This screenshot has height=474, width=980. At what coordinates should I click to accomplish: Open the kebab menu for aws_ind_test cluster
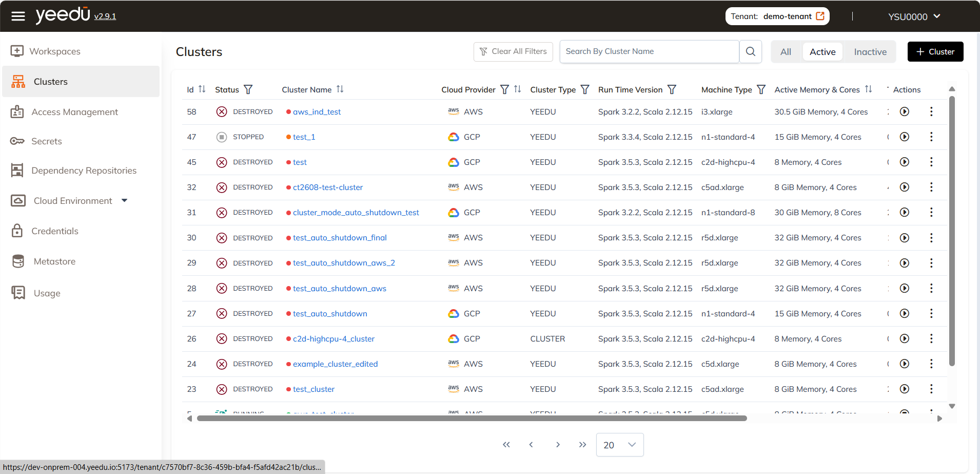coord(931,111)
